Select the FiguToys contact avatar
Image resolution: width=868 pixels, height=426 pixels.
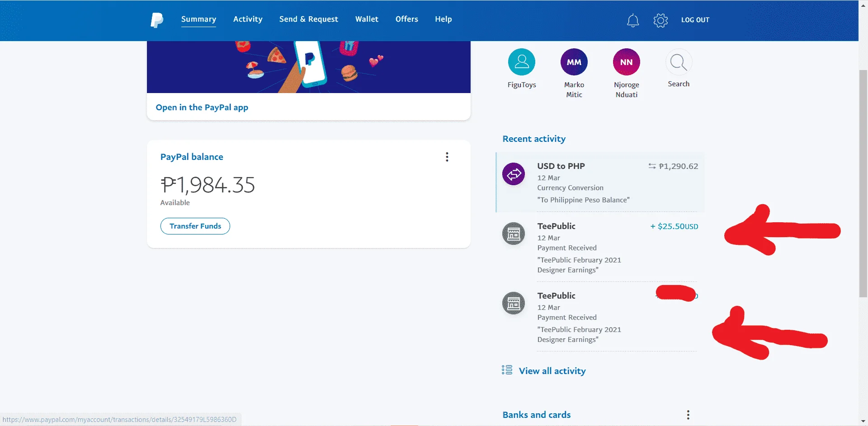pyautogui.click(x=522, y=62)
